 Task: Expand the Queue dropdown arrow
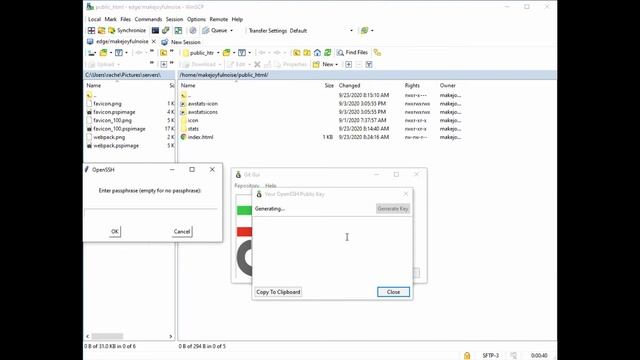tap(231, 31)
